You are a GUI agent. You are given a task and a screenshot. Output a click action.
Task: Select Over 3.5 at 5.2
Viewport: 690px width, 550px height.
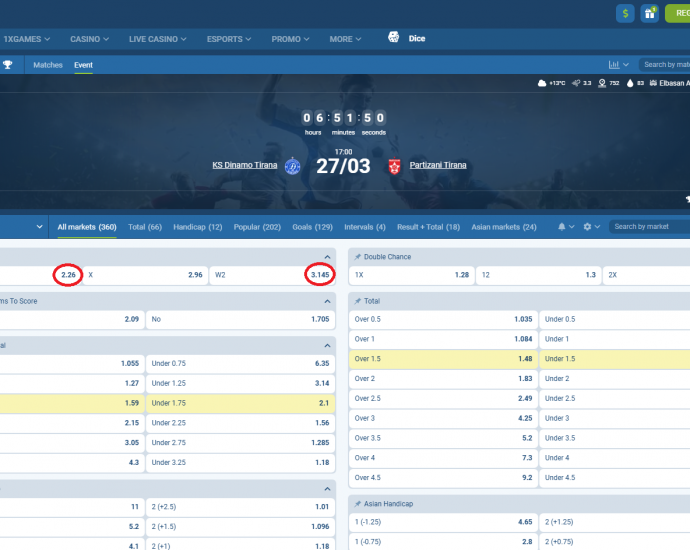pos(444,438)
